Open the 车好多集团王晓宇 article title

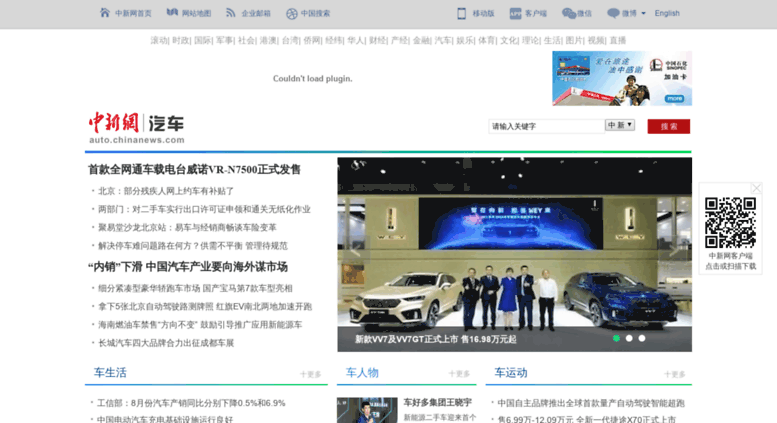438,403
